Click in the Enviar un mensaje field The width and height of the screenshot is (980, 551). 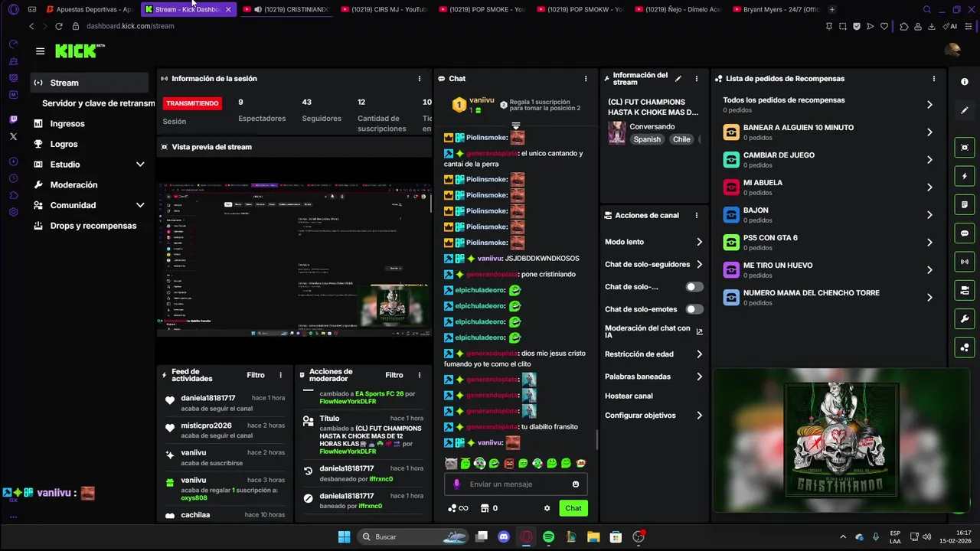[x=515, y=484]
